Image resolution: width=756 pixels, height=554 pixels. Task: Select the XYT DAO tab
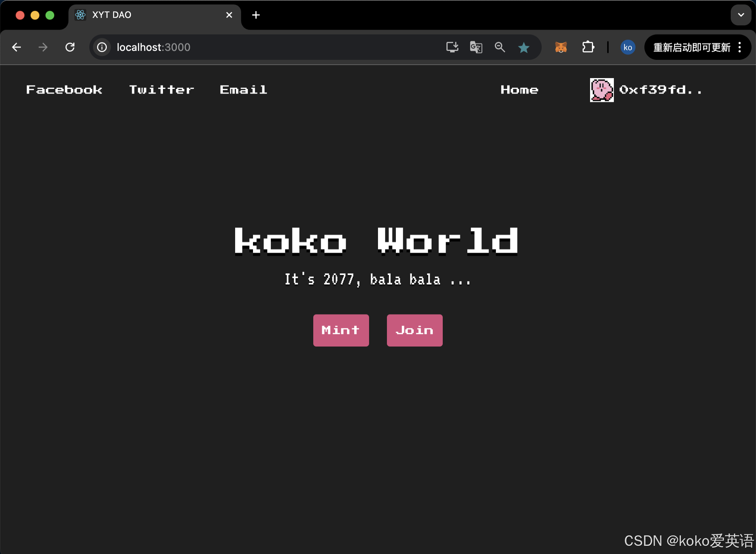coord(149,15)
